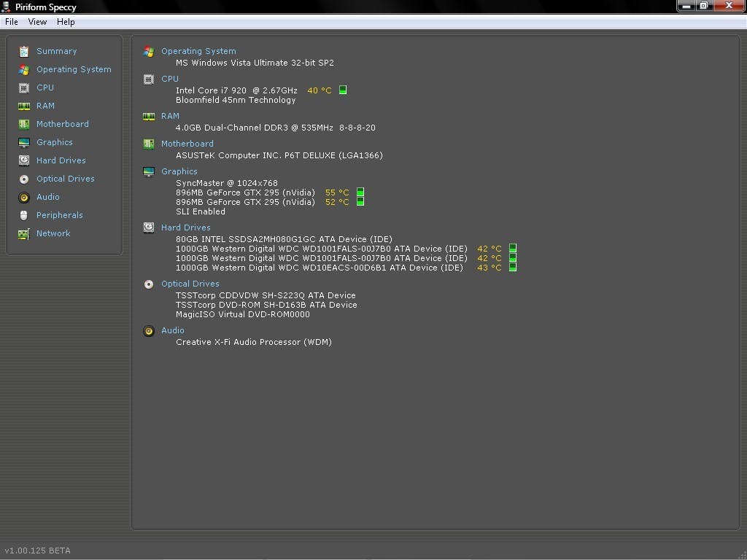Click 'TSSTcorp CDDVDW SH-S223Q ATA Device' row
Image resolution: width=747 pixels, height=560 pixels.
coord(266,295)
